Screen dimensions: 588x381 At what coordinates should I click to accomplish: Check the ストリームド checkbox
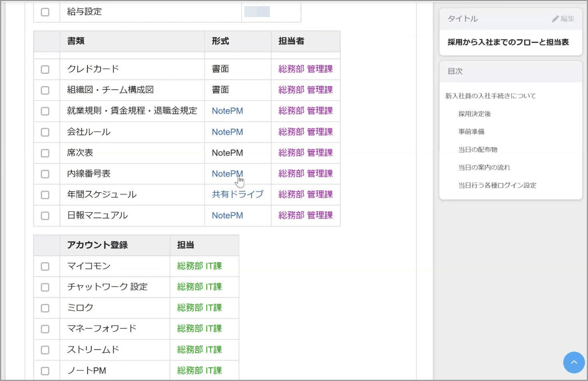(x=45, y=350)
